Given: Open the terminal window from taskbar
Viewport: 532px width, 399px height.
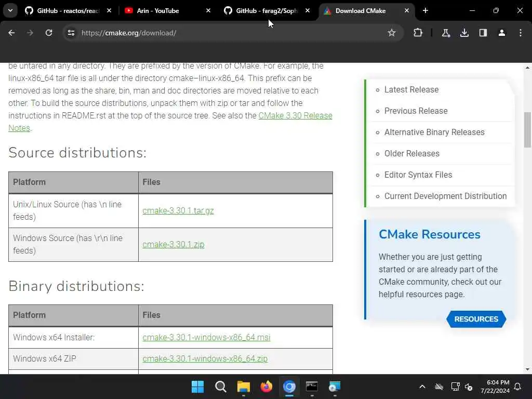Looking at the screenshot, I should [x=312, y=387].
